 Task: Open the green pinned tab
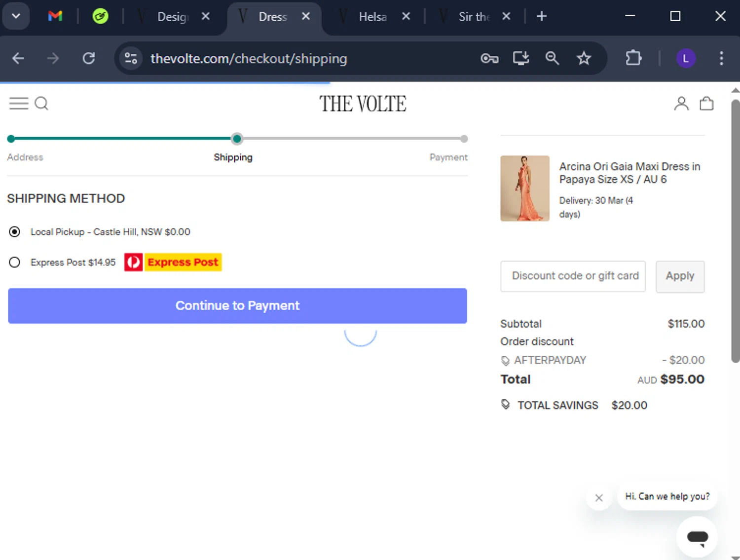(x=101, y=16)
